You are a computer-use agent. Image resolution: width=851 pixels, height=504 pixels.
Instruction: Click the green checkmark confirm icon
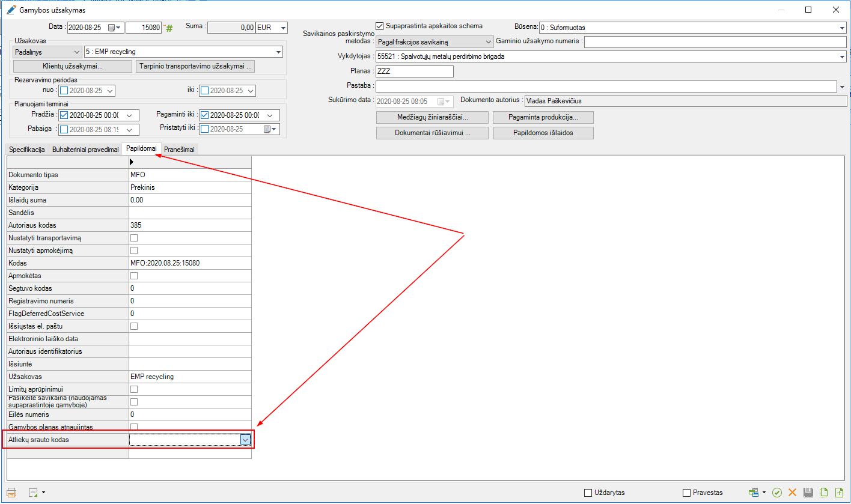coord(777,493)
